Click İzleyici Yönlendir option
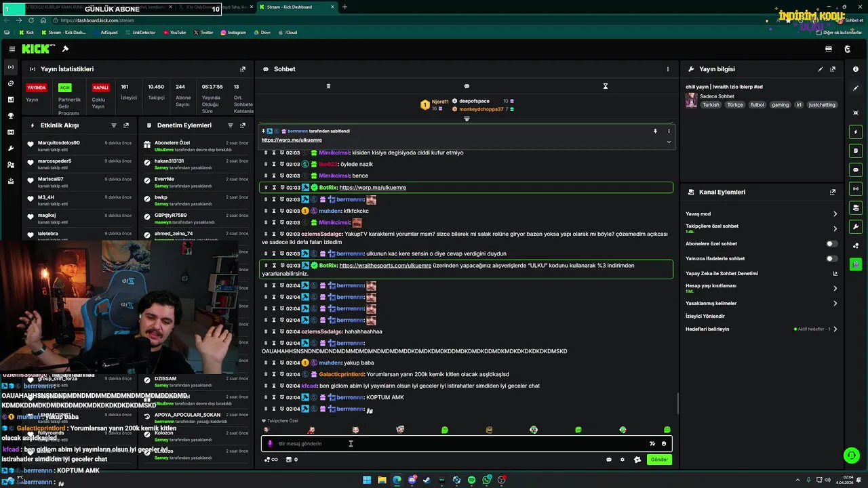The image size is (868, 488). (x=705, y=317)
